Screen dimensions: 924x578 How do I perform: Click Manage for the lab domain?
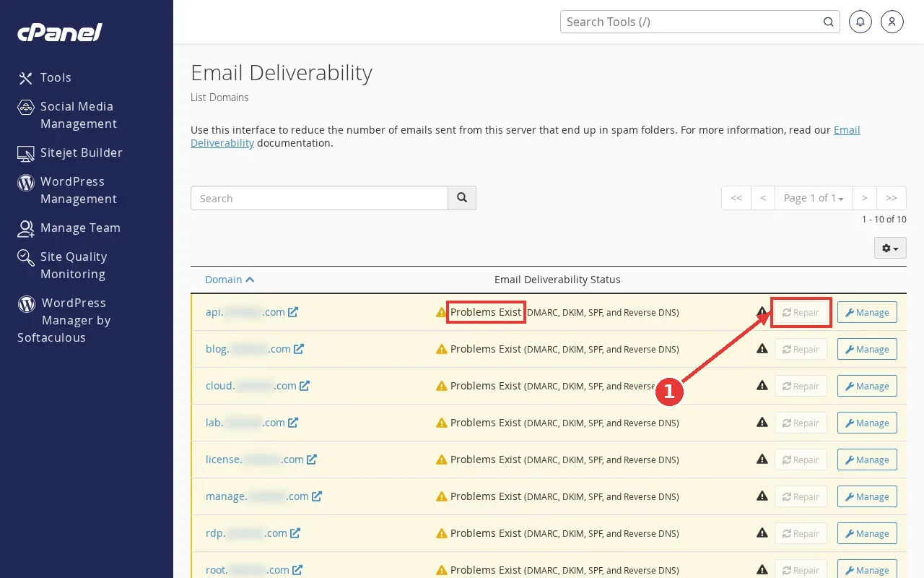[867, 423]
